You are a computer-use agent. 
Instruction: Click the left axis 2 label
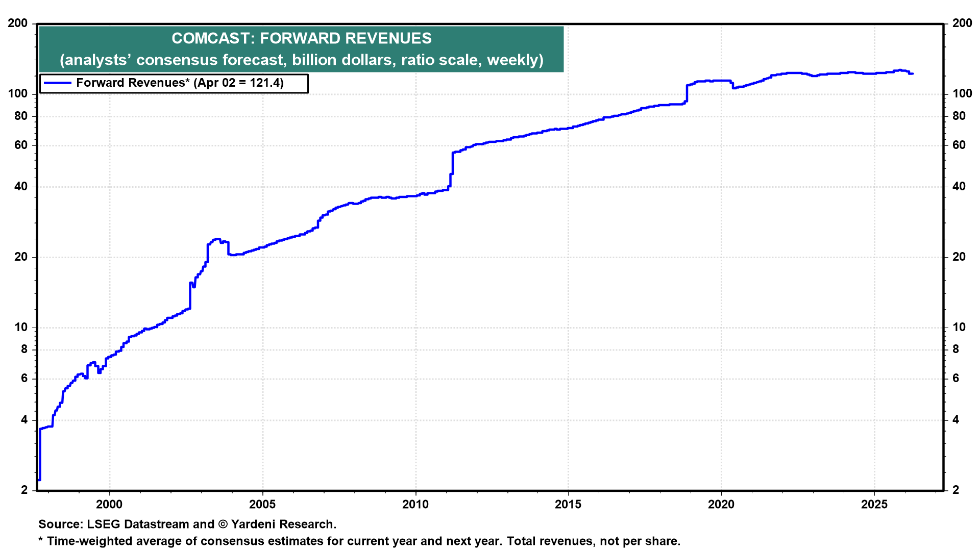24,490
